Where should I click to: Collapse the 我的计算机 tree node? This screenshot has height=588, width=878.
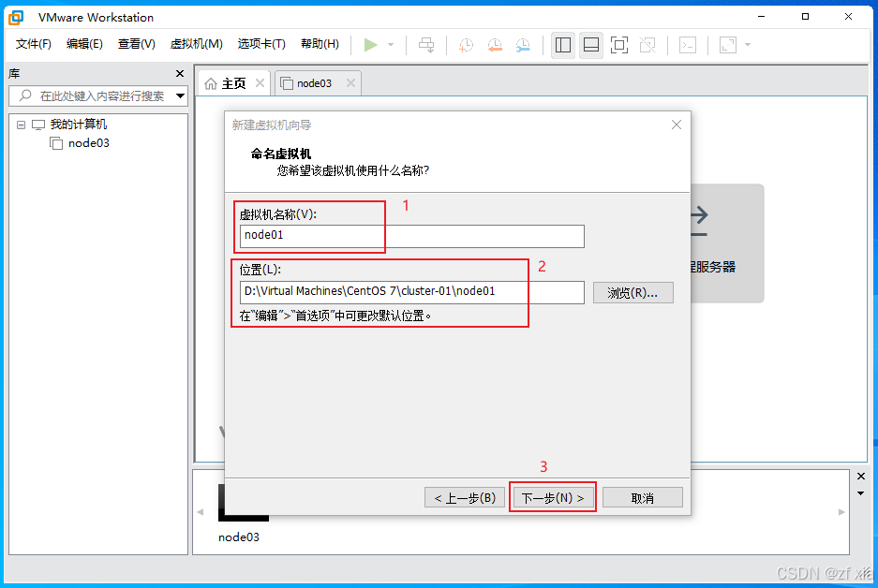pyautogui.click(x=22, y=125)
